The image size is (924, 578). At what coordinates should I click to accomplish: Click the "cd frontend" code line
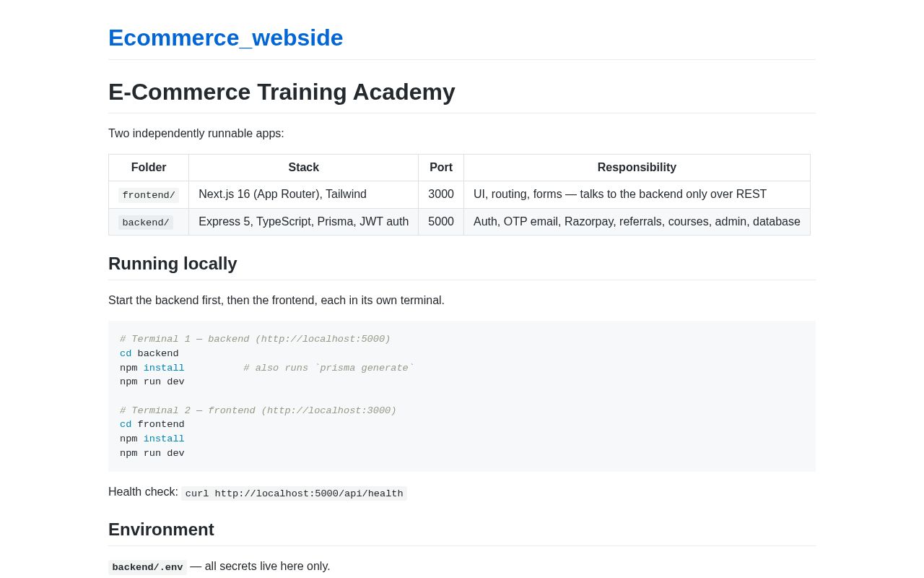coord(152,425)
